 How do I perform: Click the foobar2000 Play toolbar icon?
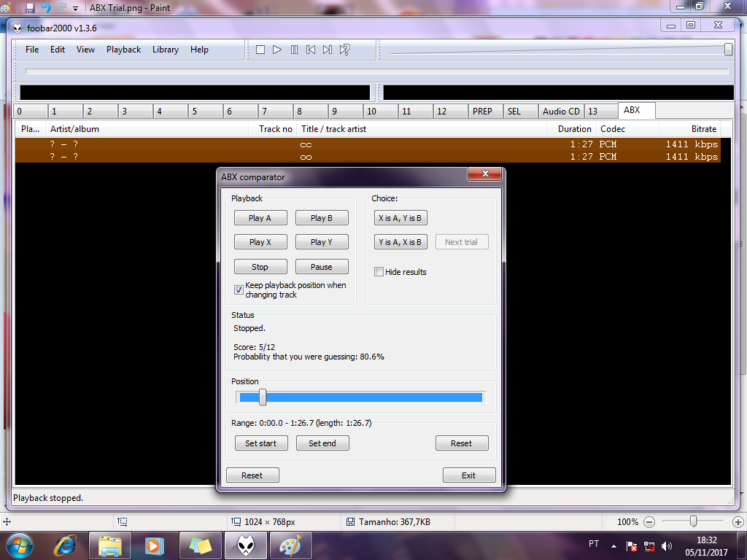pyautogui.click(x=276, y=50)
